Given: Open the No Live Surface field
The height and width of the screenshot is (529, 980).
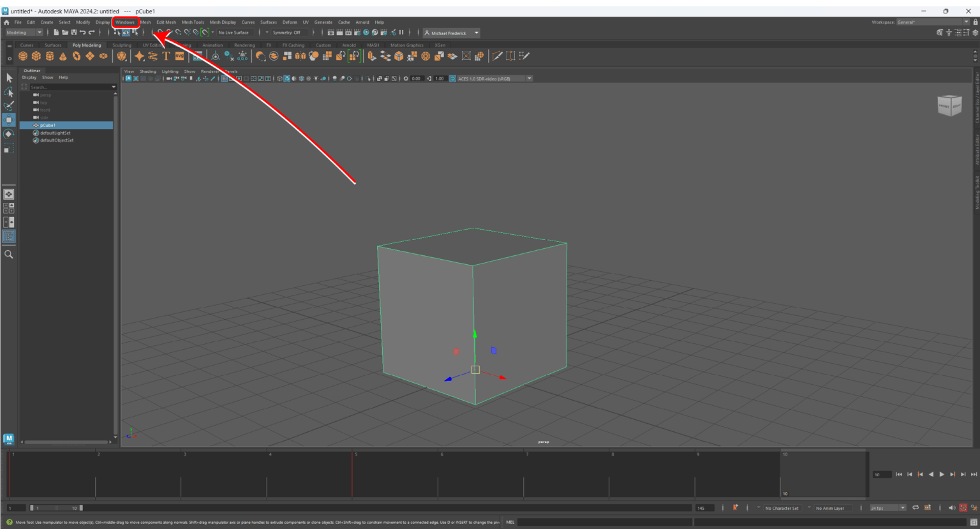Looking at the screenshot, I should (234, 33).
